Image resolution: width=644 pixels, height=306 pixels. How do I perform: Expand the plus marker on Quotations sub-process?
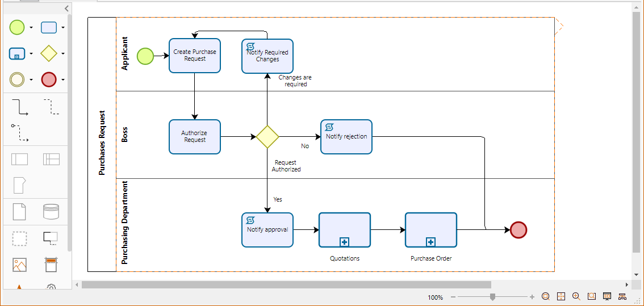point(344,242)
